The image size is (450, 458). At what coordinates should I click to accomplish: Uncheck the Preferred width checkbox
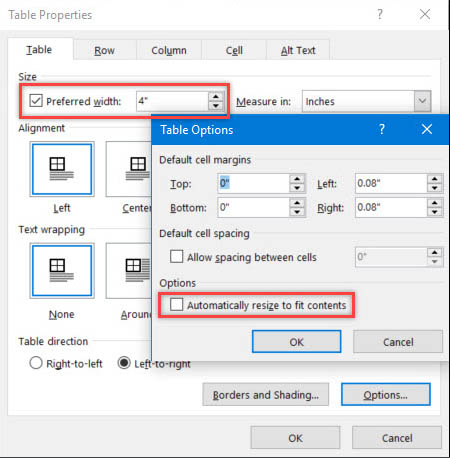tap(36, 101)
